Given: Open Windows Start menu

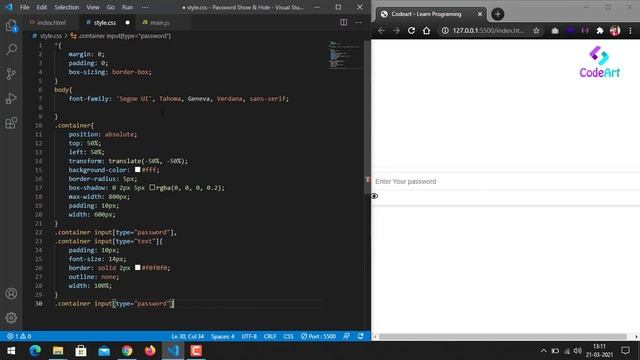Looking at the screenshot, I should click(x=11, y=351).
